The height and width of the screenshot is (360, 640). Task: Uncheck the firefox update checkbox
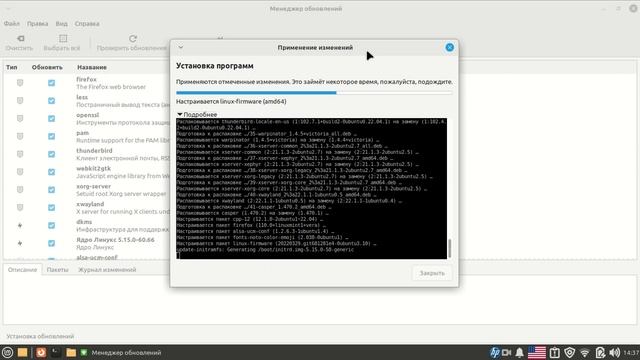tap(51, 83)
